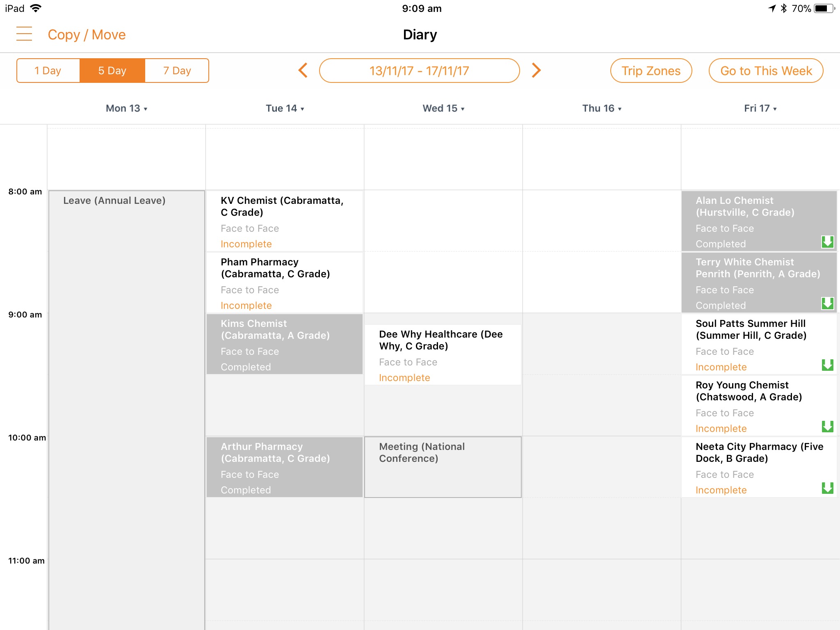Viewport: 840px width, 630px height.
Task: Go to previous week arrow
Action: [303, 71]
